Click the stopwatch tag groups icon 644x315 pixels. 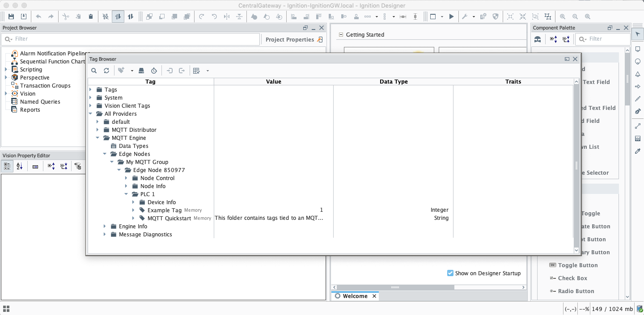pos(154,71)
